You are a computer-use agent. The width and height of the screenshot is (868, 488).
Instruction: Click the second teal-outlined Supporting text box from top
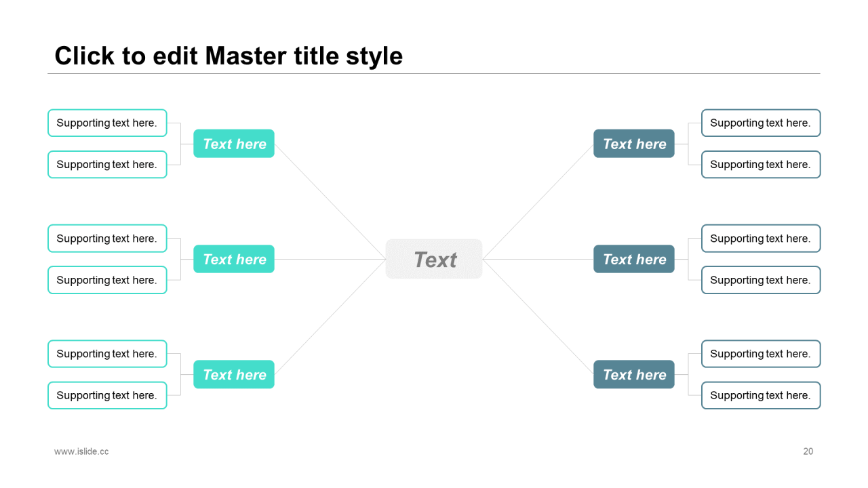[x=107, y=164]
